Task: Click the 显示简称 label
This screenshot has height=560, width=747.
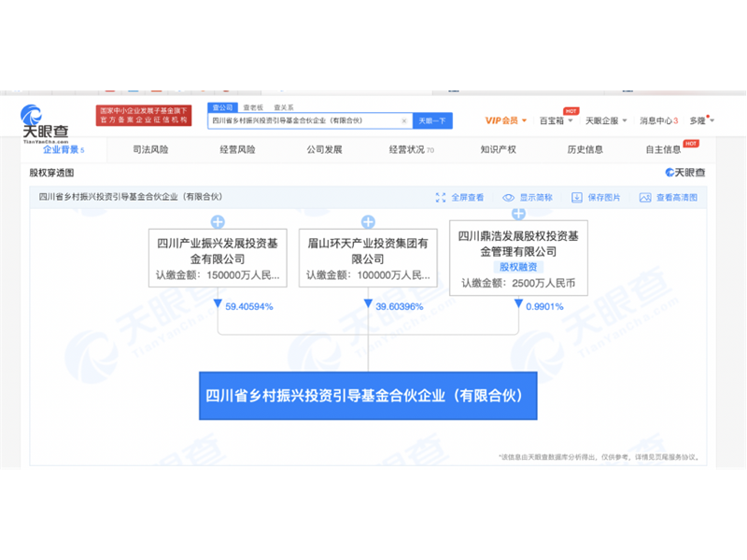Action: (x=536, y=198)
